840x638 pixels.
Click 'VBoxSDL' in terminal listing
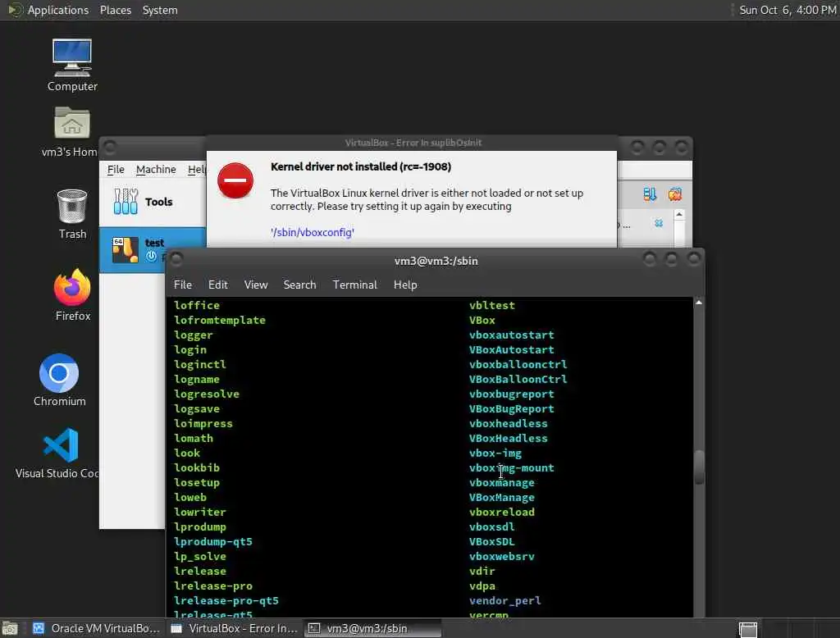pos(491,541)
